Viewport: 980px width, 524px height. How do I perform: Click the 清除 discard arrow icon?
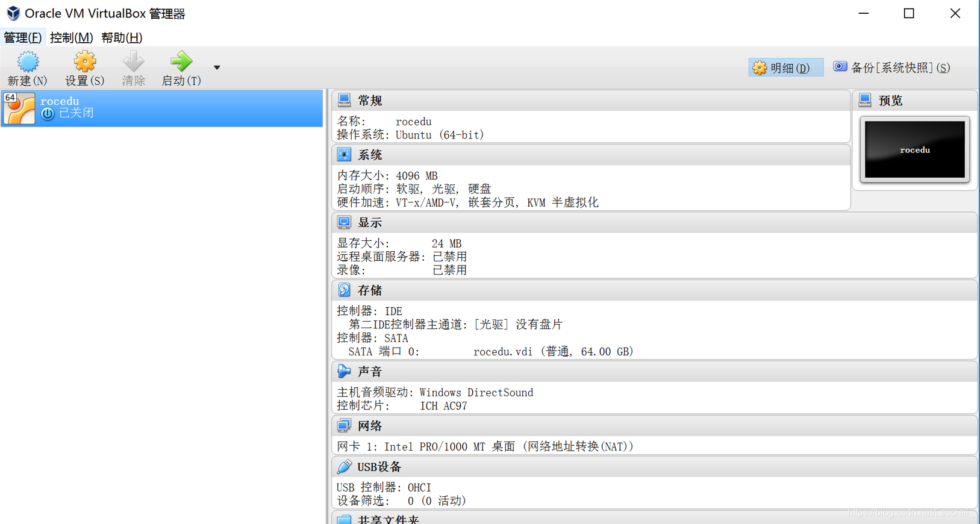coord(134,61)
